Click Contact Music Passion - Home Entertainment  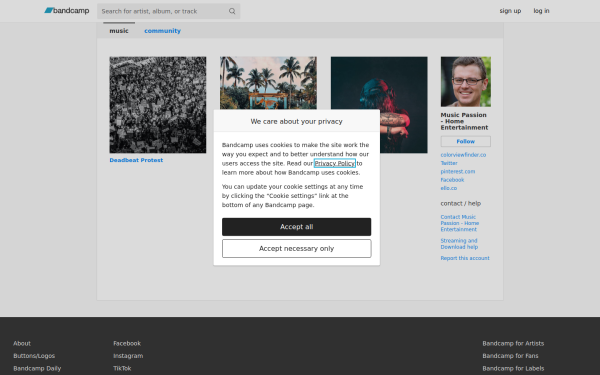click(x=460, y=223)
